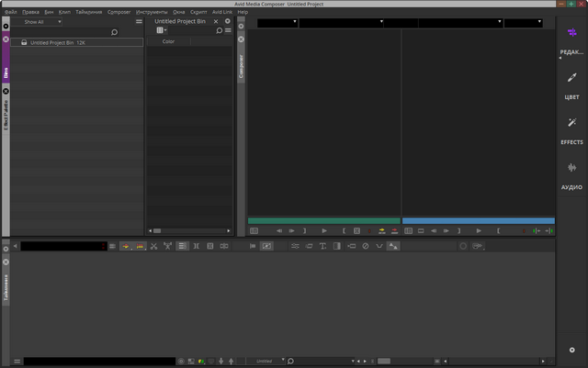Click the Remove Effect circle-slash icon

click(366, 246)
